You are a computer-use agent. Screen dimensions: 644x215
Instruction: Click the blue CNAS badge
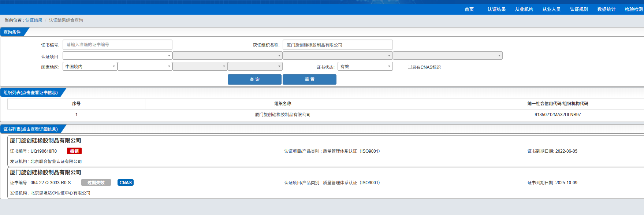[x=126, y=183]
